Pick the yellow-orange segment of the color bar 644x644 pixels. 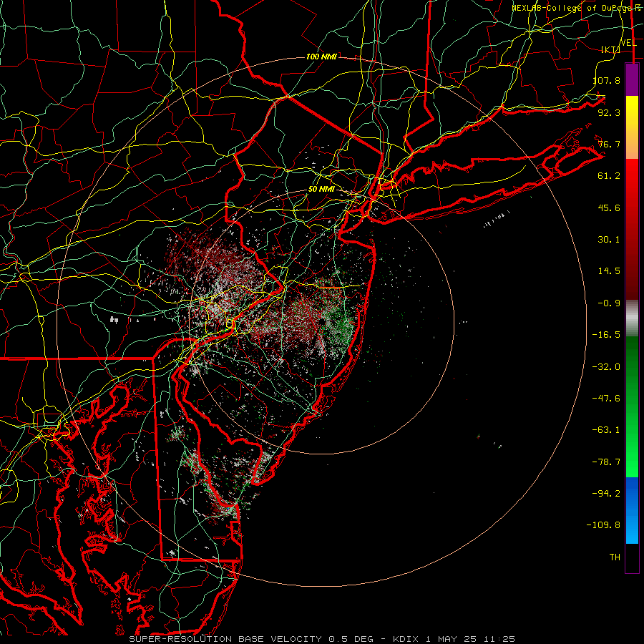(x=632, y=127)
